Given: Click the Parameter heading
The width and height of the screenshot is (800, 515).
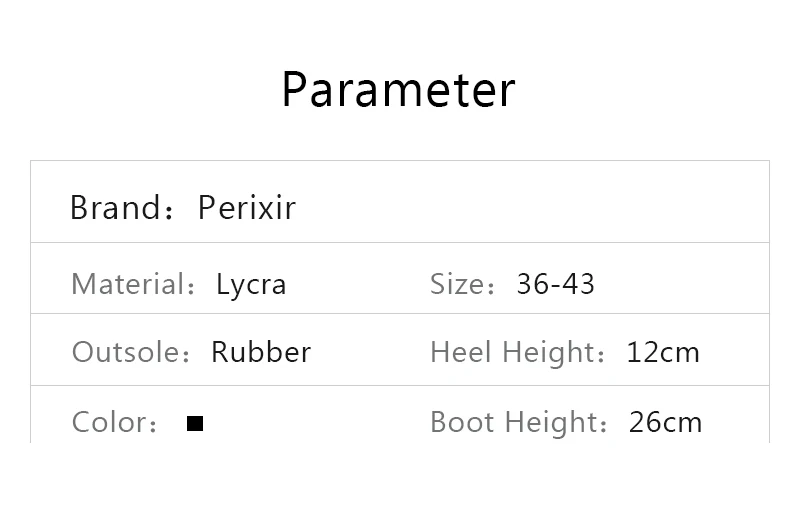Looking at the screenshot, I should point(398,89).
